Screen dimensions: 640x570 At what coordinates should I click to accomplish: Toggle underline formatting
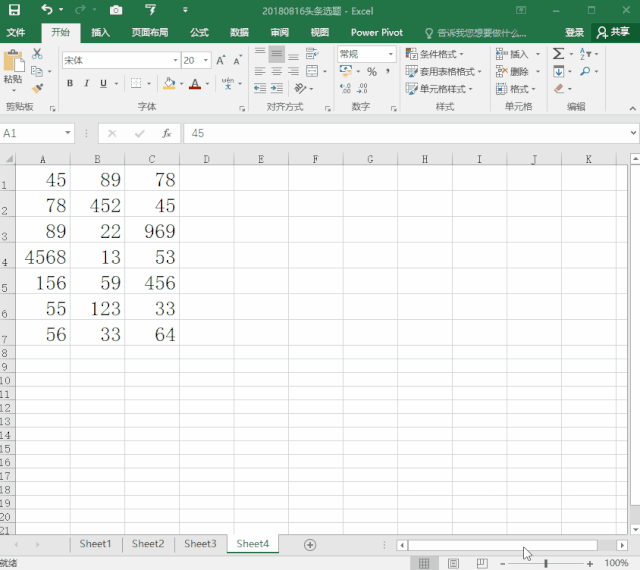click(102, 84)
